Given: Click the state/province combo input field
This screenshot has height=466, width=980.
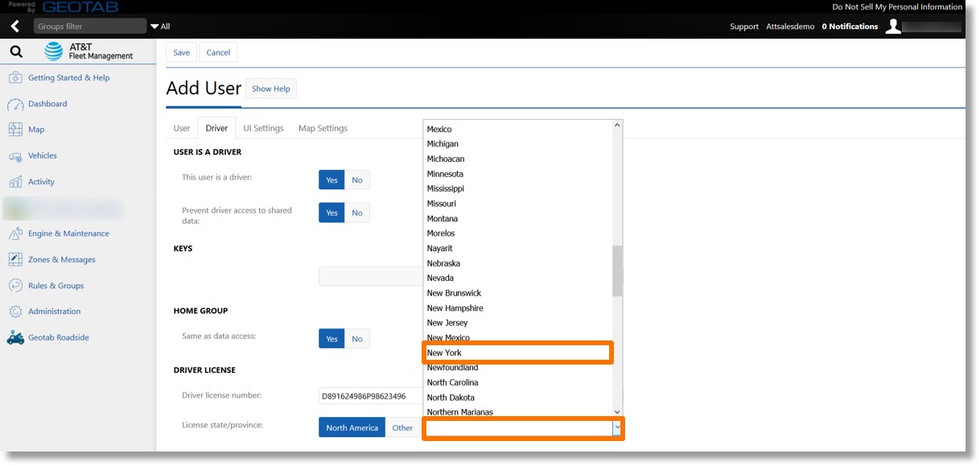Looking at the screenshot, I should pos(519,428).
